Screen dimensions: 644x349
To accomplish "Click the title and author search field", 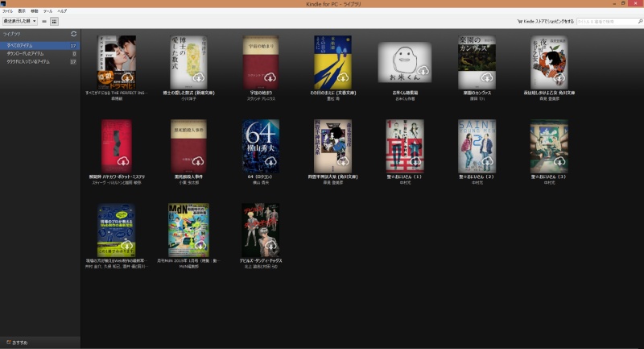I will click(608, 22).
